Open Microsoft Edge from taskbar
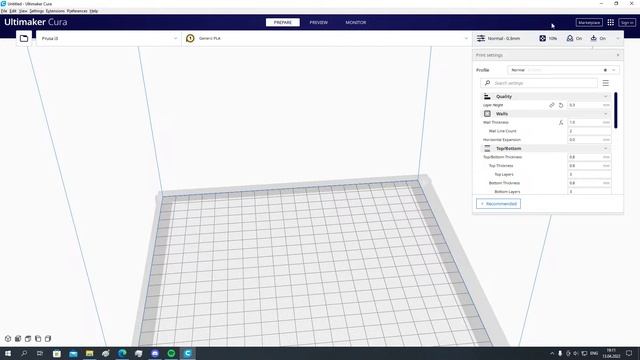Image resolution: width=640 pixels, height=360 pixels. [122, 353]
